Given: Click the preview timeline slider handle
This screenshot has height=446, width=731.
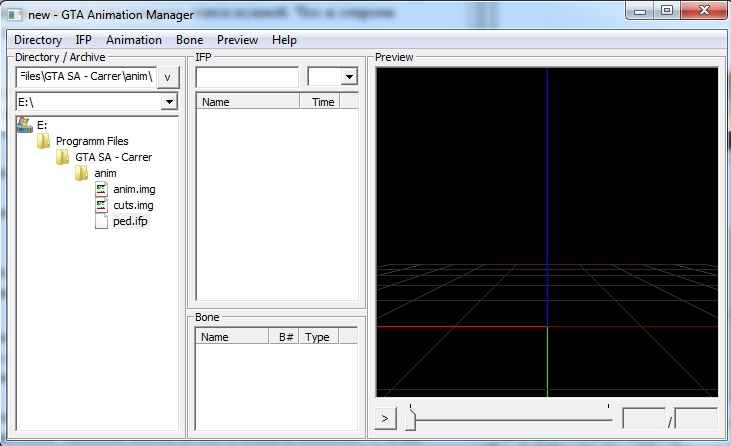Looking at the screenshot, I should (410, 420).
